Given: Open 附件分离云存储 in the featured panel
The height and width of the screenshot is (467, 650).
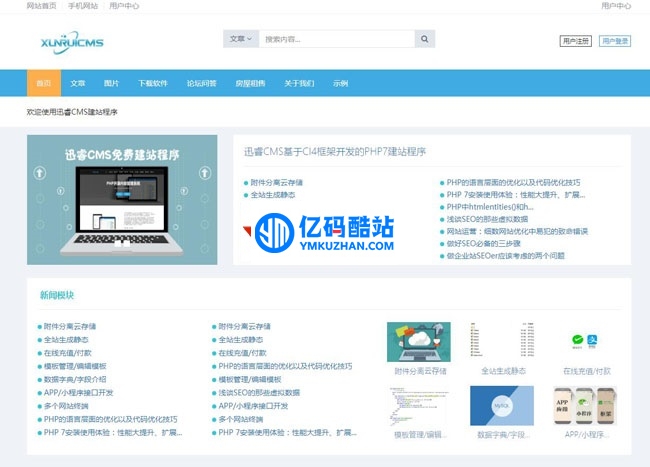Looking at the screenshot, I should [x=276, y=183].
